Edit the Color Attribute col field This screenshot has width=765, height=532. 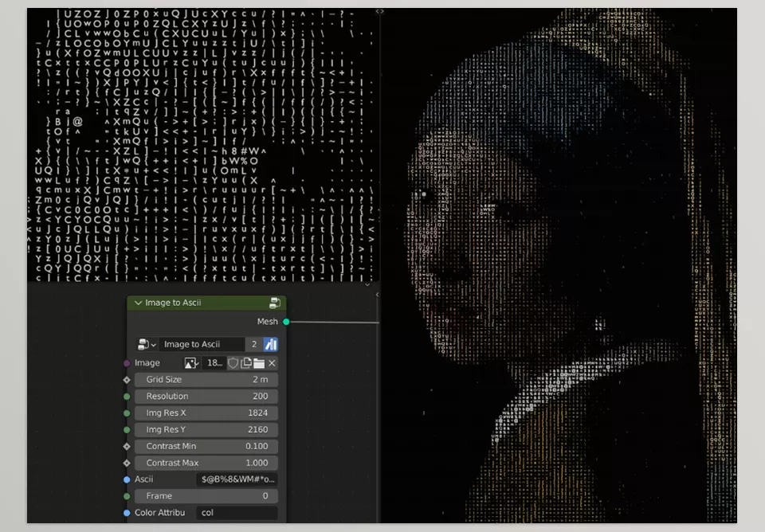(237, 513)
